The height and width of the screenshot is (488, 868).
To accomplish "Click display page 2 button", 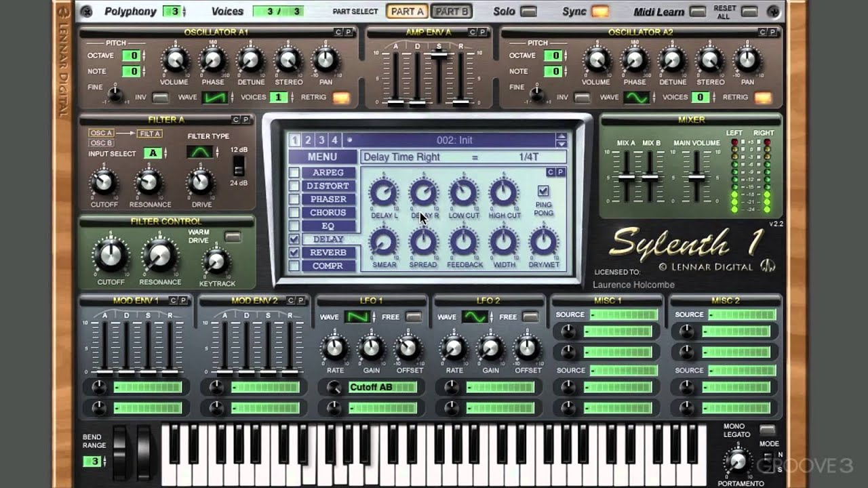I will tap(308, 140).
